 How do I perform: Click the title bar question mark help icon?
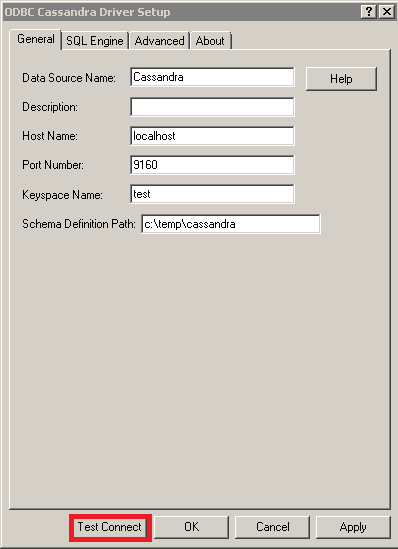point(369,12)
